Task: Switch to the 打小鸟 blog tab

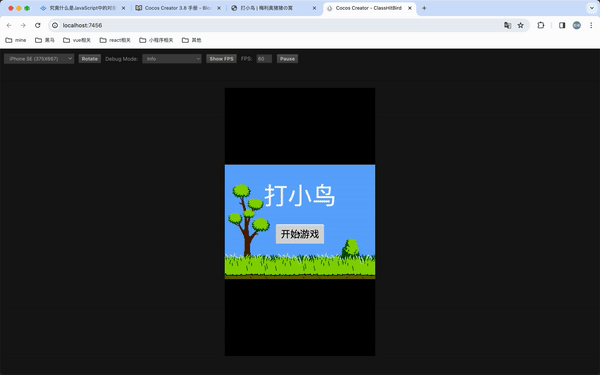Action: (274, 8)
